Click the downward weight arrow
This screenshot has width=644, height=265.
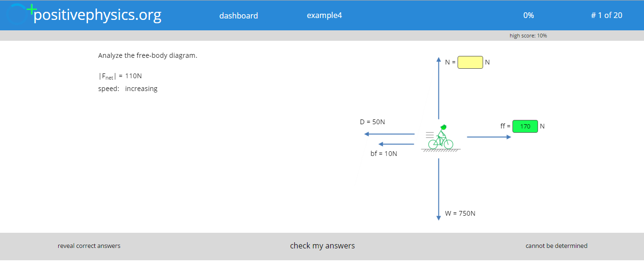pos(439,189)
